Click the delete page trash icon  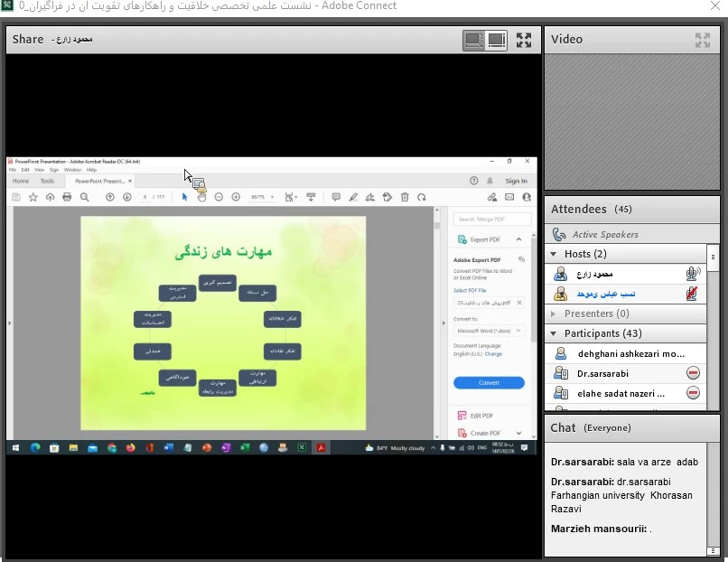point(405,197)
